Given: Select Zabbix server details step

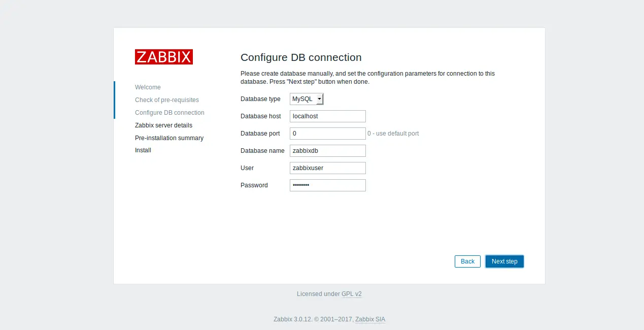Looking at the screenshot, I should click(x=163, y=125).
